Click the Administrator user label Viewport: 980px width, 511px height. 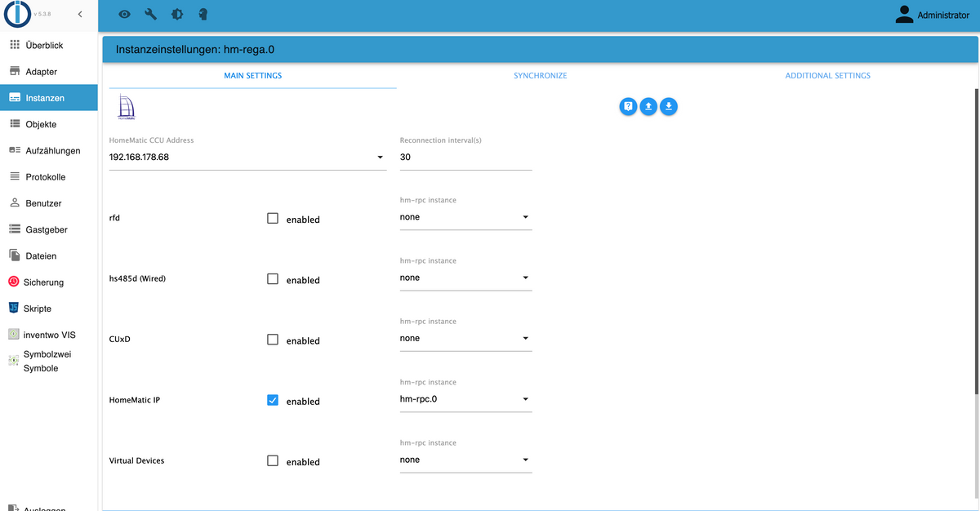tap(943, 15)
